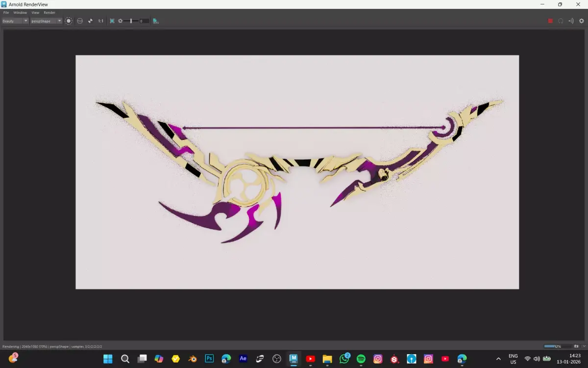Expand the perspShape camera dropdown
The width and height of the screenshot is (588, 368).
tap(47, 21)
